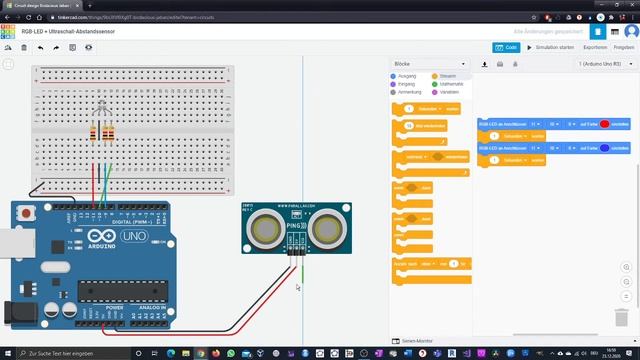Click zoom-to-fit icon on the canvas
The height and width of the screenshot is (360, 640).
pos(8,64)
